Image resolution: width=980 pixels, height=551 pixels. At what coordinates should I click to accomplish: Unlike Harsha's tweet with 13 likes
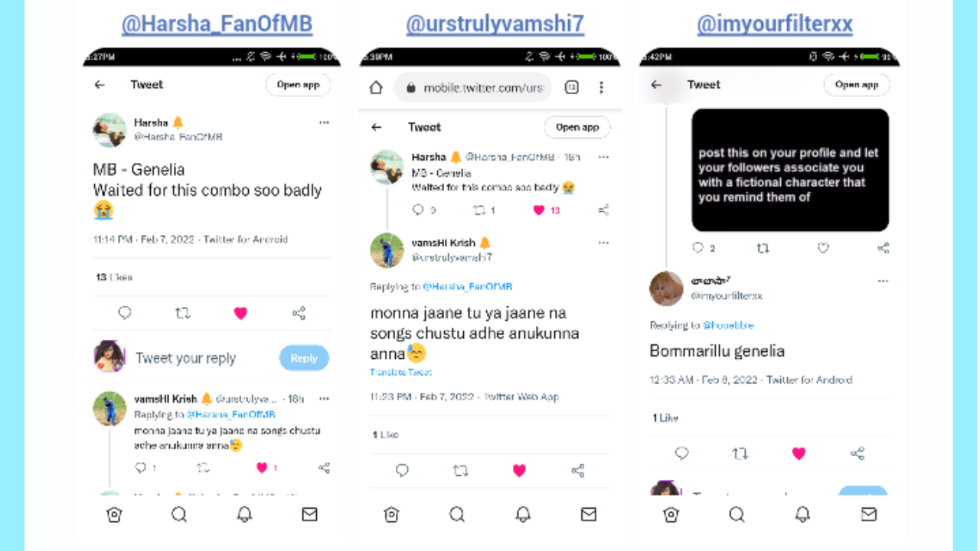point(240,313)
